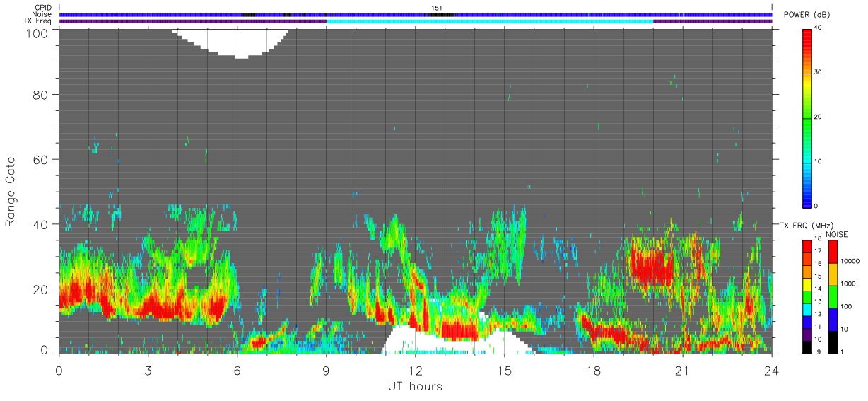Click the UT hours axis title

[x=415, y=386]
